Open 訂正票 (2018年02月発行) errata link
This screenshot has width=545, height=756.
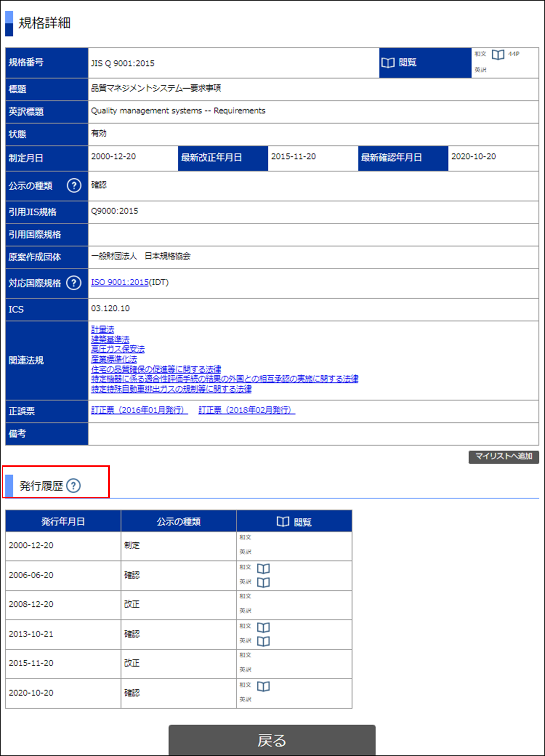(247, 410)
